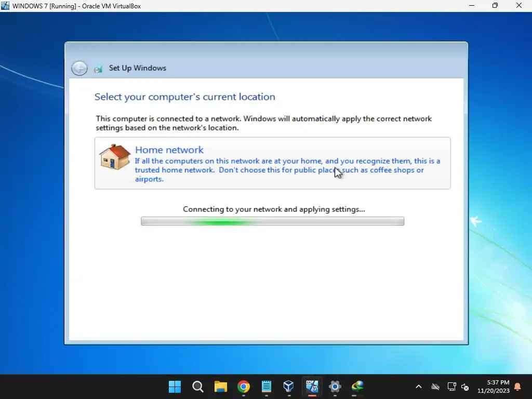Click the 'Set Up Windows' title text
The image size is (532, 399).
click(137, 68)
